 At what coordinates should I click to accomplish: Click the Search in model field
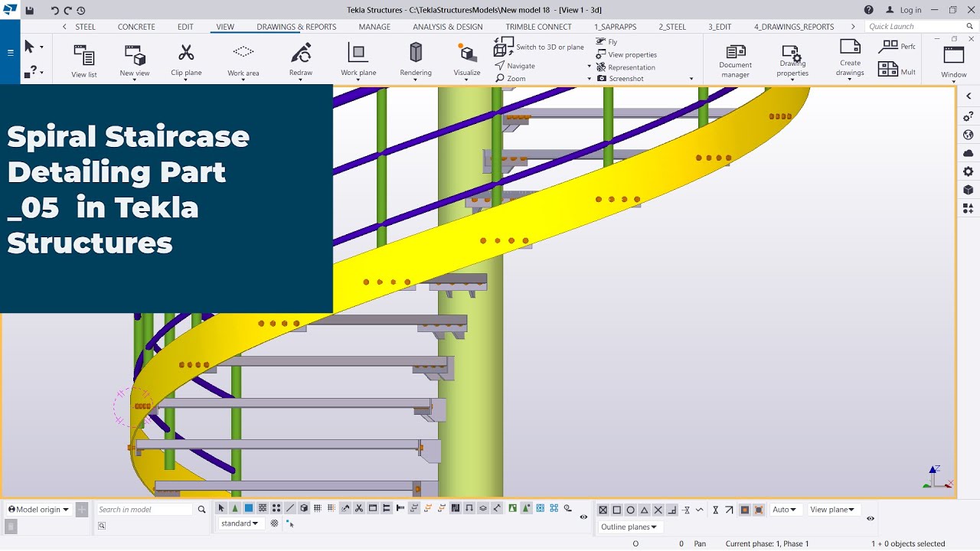[x=144, y=510]
